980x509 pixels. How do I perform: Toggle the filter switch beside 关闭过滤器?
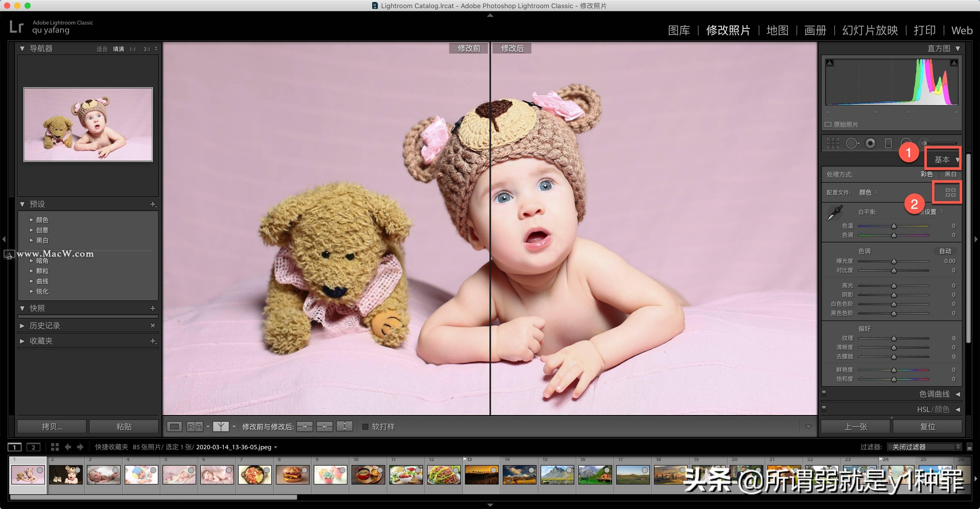pos(969,447)
